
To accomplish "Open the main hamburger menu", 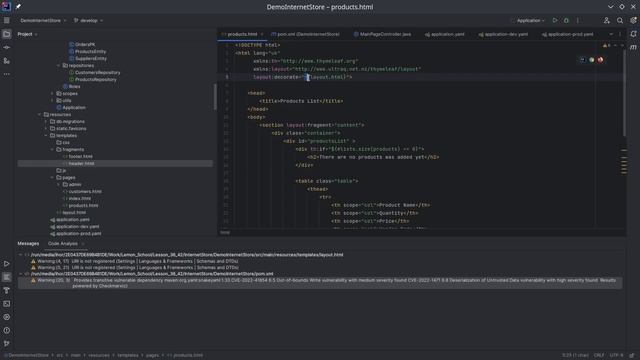I will [x=7, y=20].
